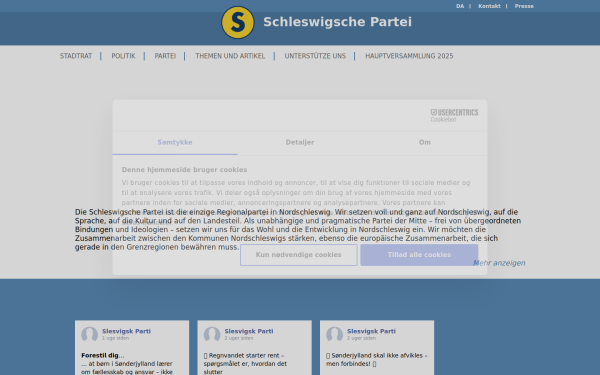
Task: Click the Schleswigsche Partei title
Action: 338,22
